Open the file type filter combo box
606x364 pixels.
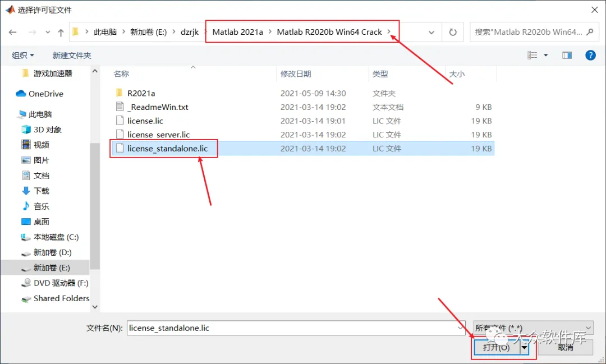534,328
